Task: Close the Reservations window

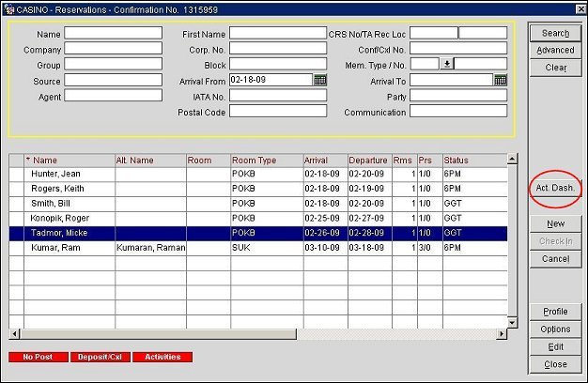Action: tap(555, 364)
